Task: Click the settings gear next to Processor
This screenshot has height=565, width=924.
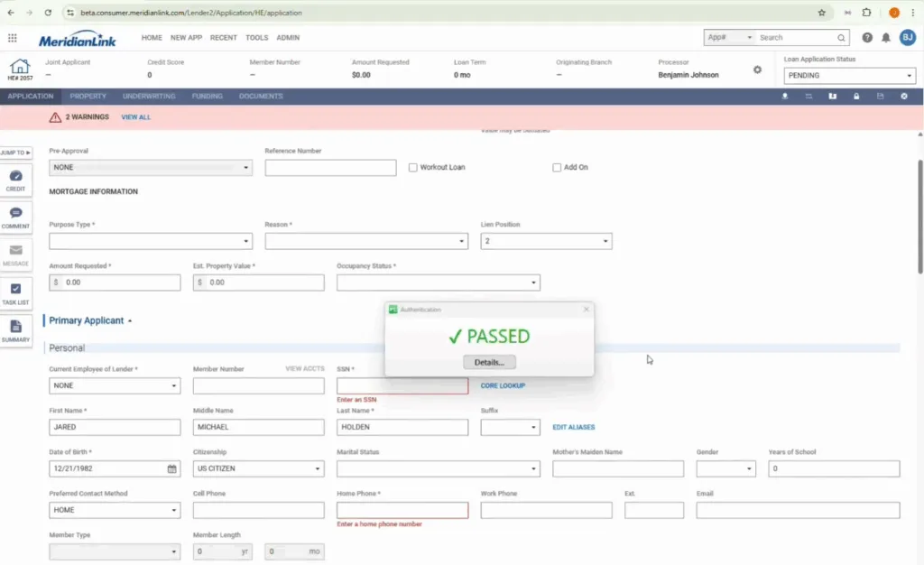Action: coord(757,69)
